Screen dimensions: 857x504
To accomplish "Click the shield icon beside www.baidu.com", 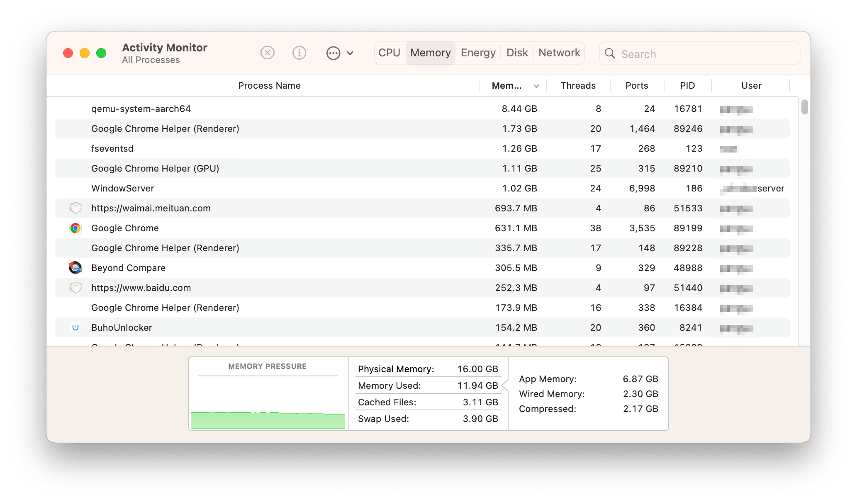I will click(x=75, y=288).
